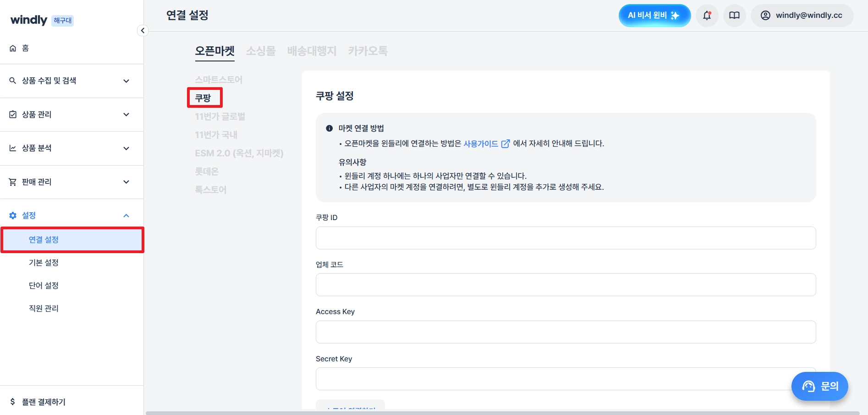
Task: Select 롯데온 in the market list
Action: coord(207,172)
